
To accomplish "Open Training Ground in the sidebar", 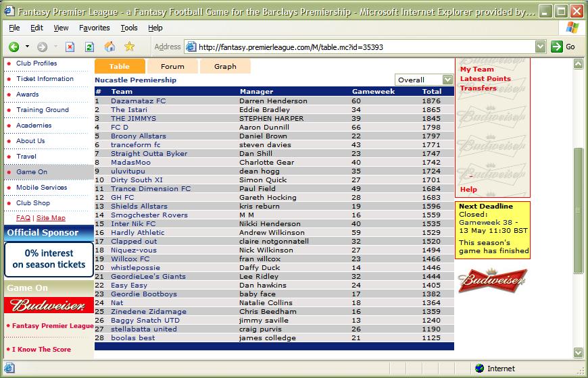I will (43, 109).
